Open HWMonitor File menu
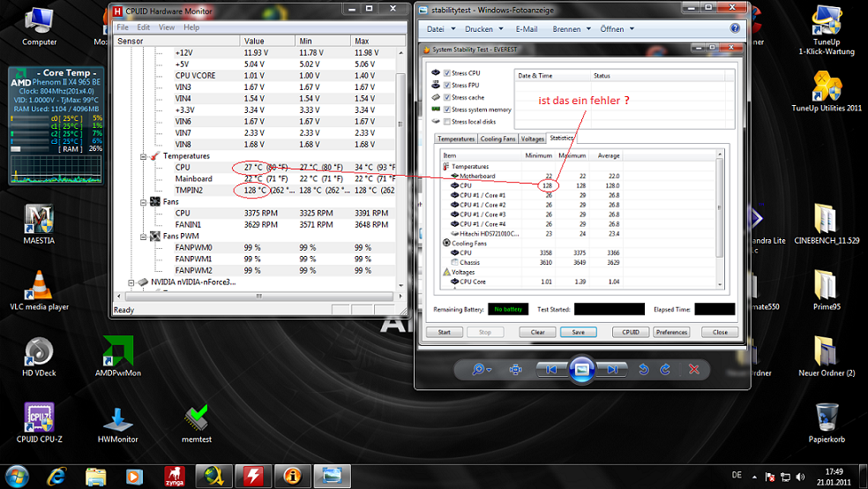 123,27
